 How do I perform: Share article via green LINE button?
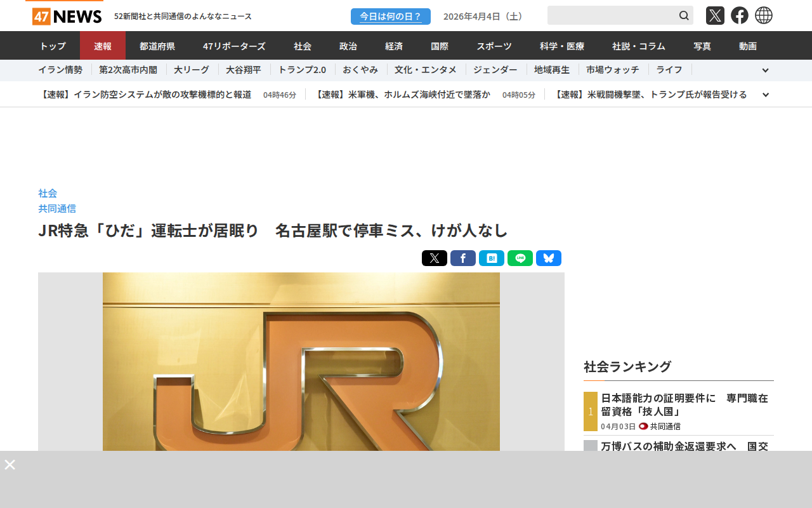coord(520,258)
